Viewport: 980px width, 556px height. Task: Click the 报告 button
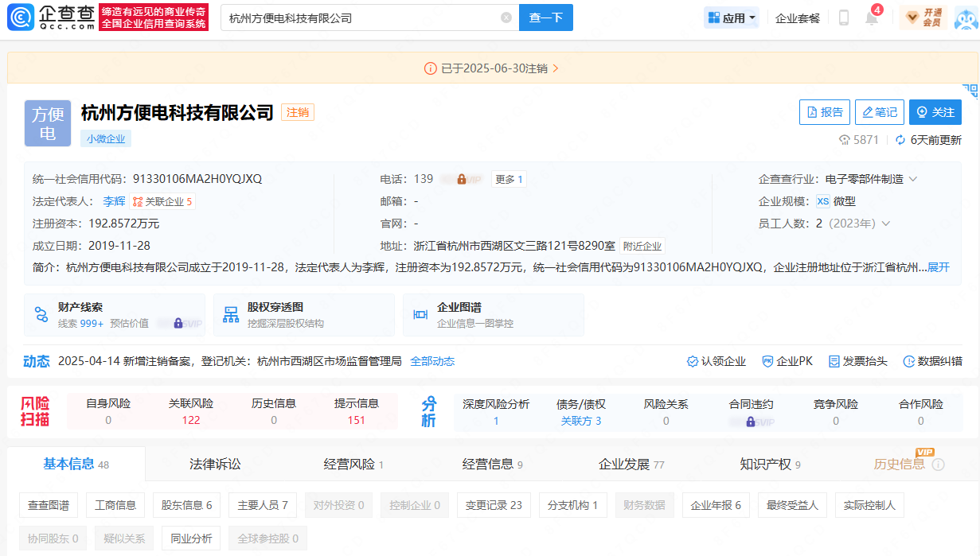[x=825, y=112]
